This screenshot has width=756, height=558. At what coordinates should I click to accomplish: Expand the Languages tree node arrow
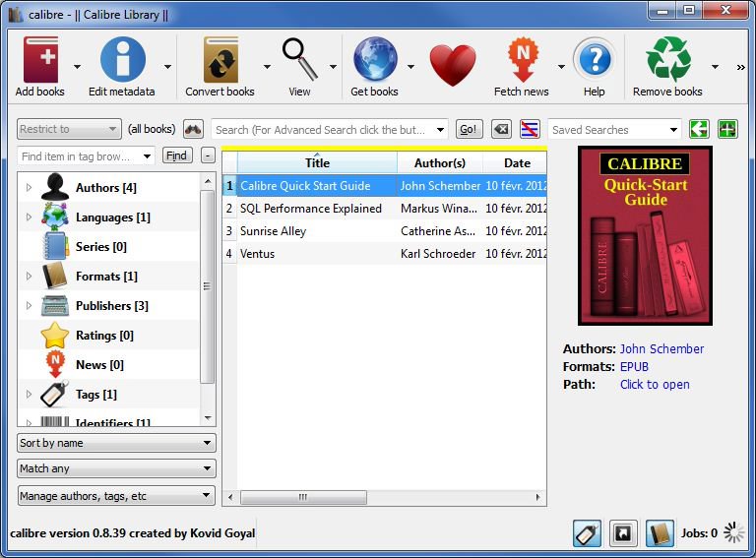[29, 217]
